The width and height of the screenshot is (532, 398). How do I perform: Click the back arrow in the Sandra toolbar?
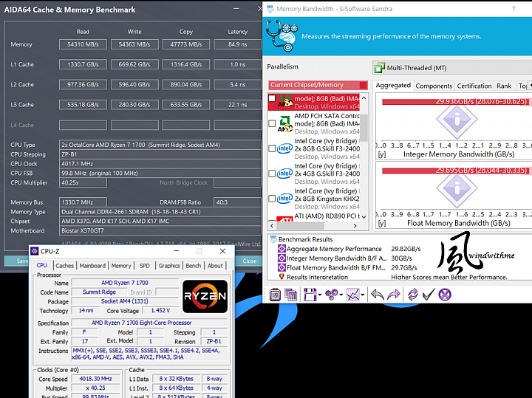[x=378, y=295]
